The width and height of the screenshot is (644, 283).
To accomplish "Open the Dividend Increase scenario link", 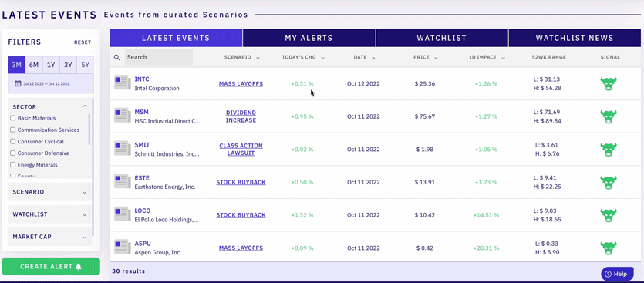I will click(241, 116).
